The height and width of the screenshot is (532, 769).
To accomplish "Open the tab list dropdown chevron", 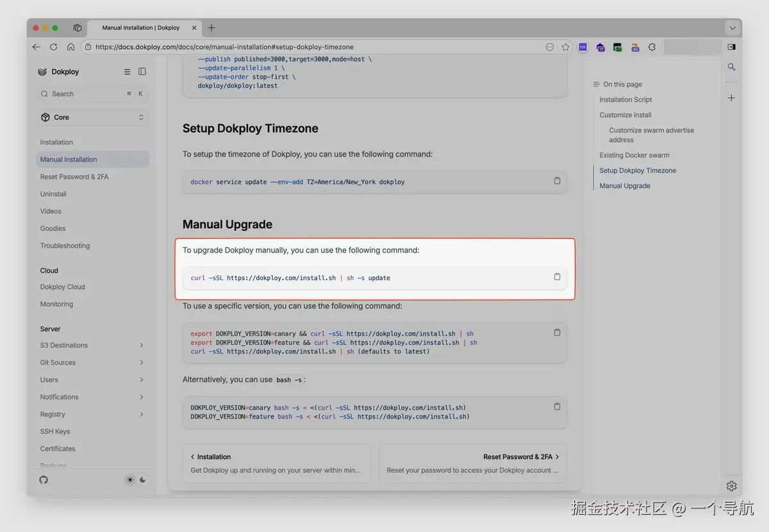I will pos(732,28).
